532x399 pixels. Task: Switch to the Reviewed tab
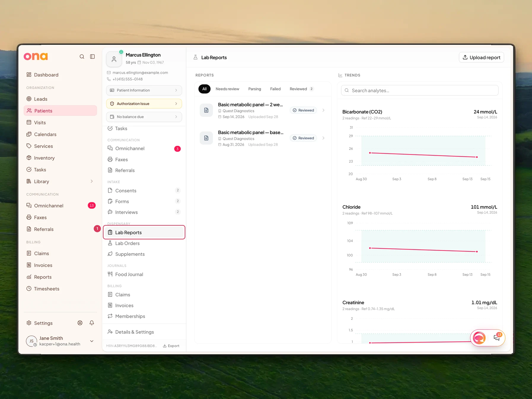tap(301, 89)
